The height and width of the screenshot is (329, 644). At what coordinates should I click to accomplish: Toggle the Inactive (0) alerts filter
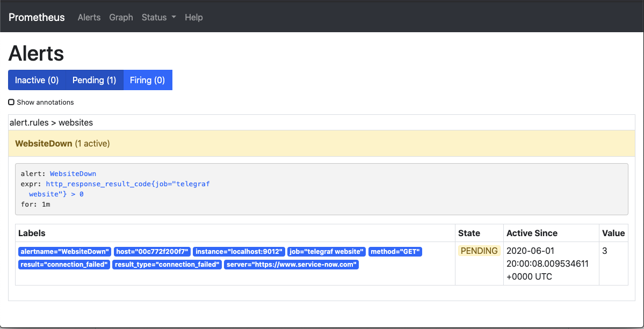click(37, 79)
